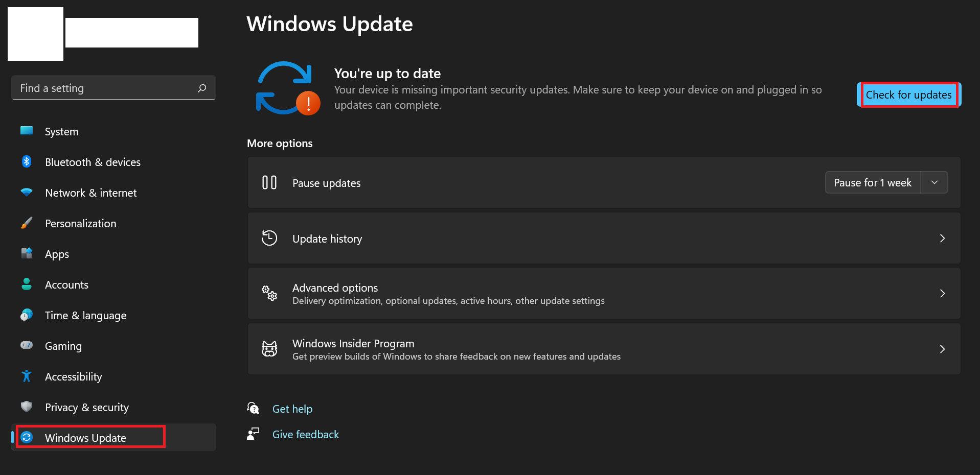Click Pause for 1 week button
Screen dimensions: 980x475
coord(873,182)
